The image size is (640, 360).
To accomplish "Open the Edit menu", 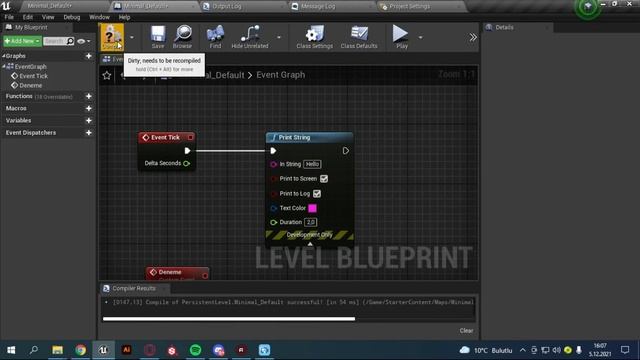I will 28,17.
